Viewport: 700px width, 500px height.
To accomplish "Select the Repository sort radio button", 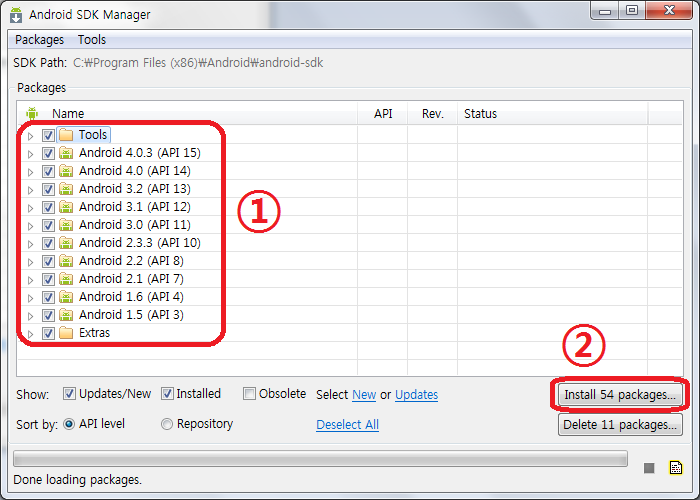I will tap(167, 424).
